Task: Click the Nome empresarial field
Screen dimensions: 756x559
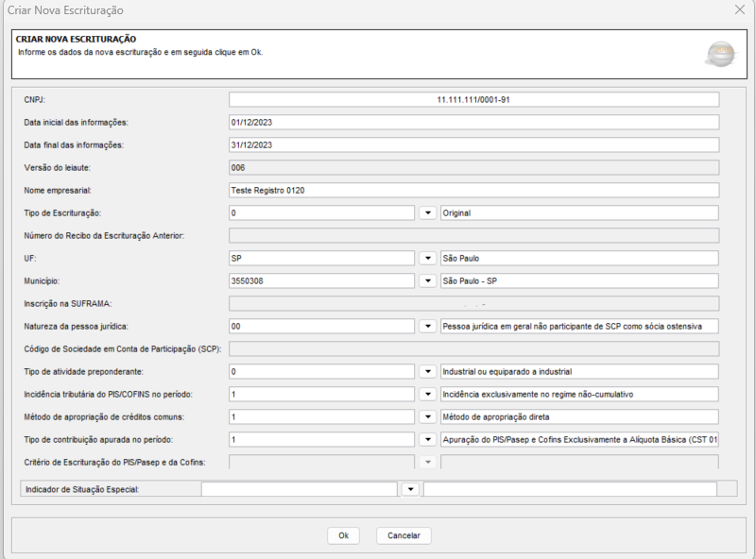Action: [x=474, y=191]
